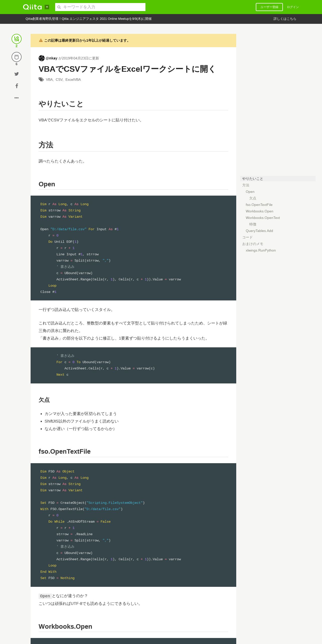Open the CSV tag
Screen dimensions: 322x644
point(59,79)
